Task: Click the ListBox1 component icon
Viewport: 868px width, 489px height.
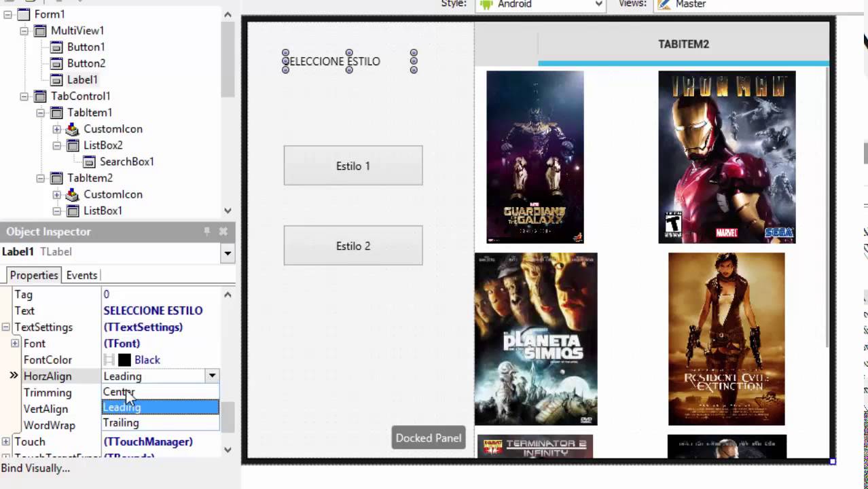Action: 73,211
